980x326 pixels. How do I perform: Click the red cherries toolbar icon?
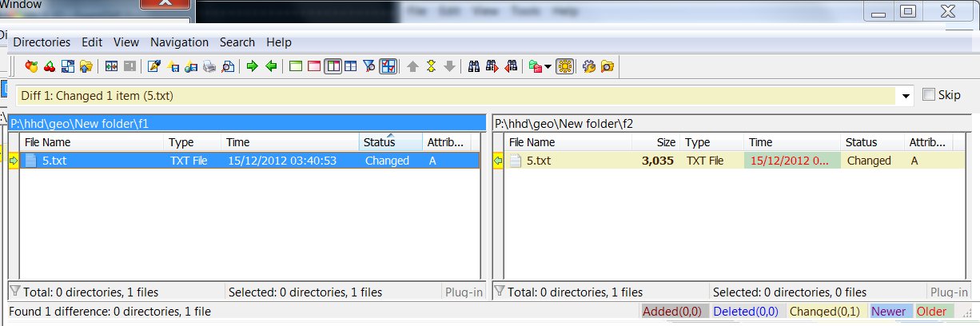point(50,66)
